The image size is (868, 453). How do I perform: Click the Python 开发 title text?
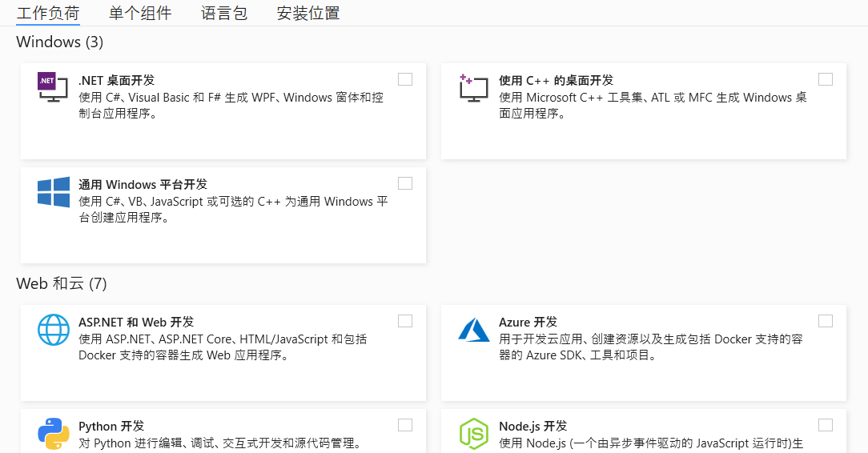pos(111,427)
